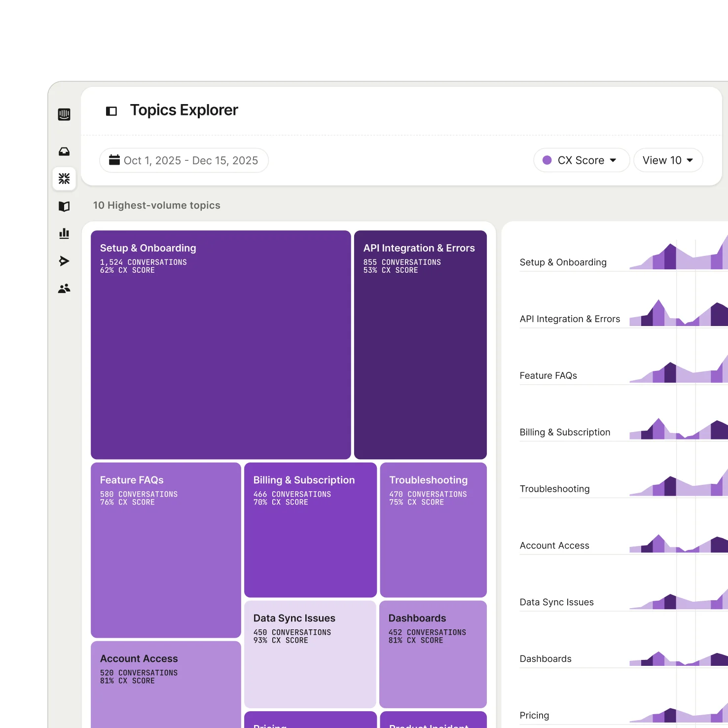Click the Setup & Onboarding sparkline chart

coord(681,256)
